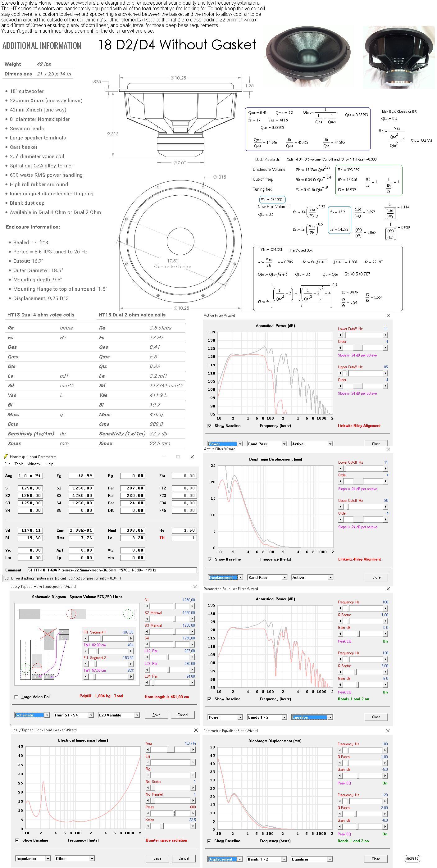
Task: Toggle Show Baseline in Displacement Active Filter Wizard
Action: click(210, 559)
